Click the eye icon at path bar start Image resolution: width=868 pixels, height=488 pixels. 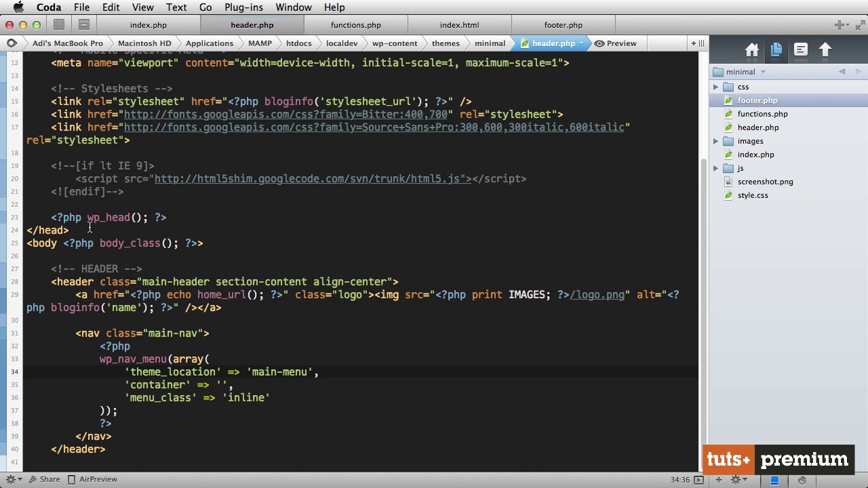pos(12,43)
